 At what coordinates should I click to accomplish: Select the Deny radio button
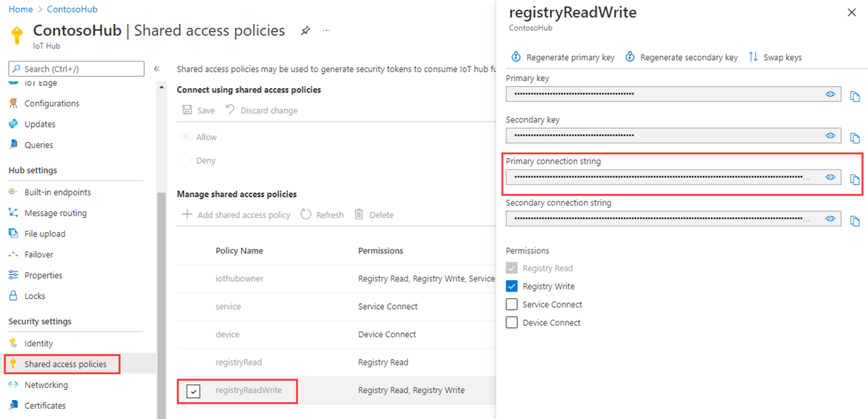click(187, 160)
